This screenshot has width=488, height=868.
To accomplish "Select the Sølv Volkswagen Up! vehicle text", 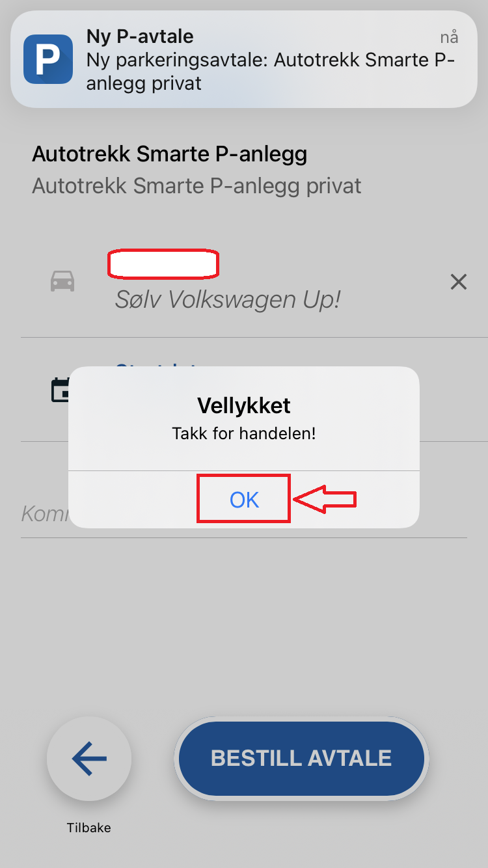I will (x=228, y=299).
